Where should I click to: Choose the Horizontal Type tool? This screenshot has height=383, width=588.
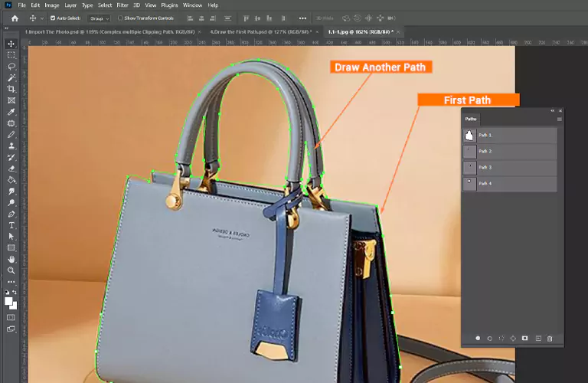pyautogui.click(x=11, y=225)
